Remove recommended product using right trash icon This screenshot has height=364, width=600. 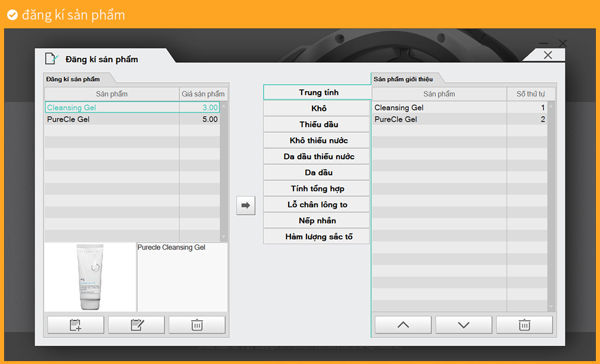[524, 324]
